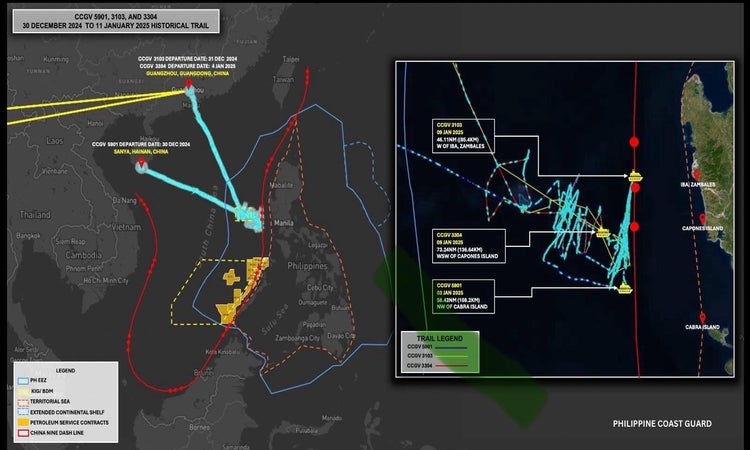750x450 pixels.
Task: Click the 'Cebu City' label
Action: click(x=320, y=288)
